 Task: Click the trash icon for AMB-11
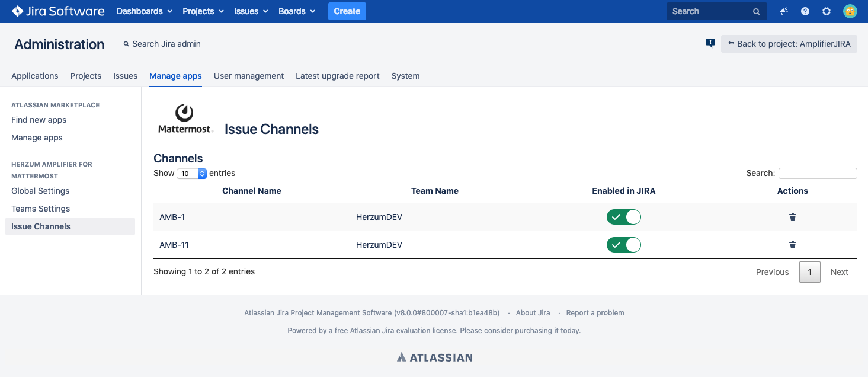(x=793, y=245)
